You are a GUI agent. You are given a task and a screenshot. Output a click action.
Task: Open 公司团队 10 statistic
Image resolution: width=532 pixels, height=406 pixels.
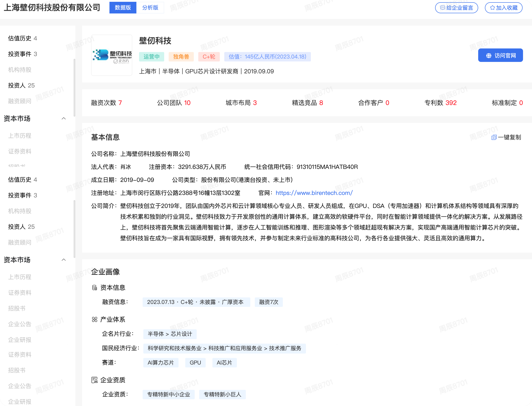[174, 103]
